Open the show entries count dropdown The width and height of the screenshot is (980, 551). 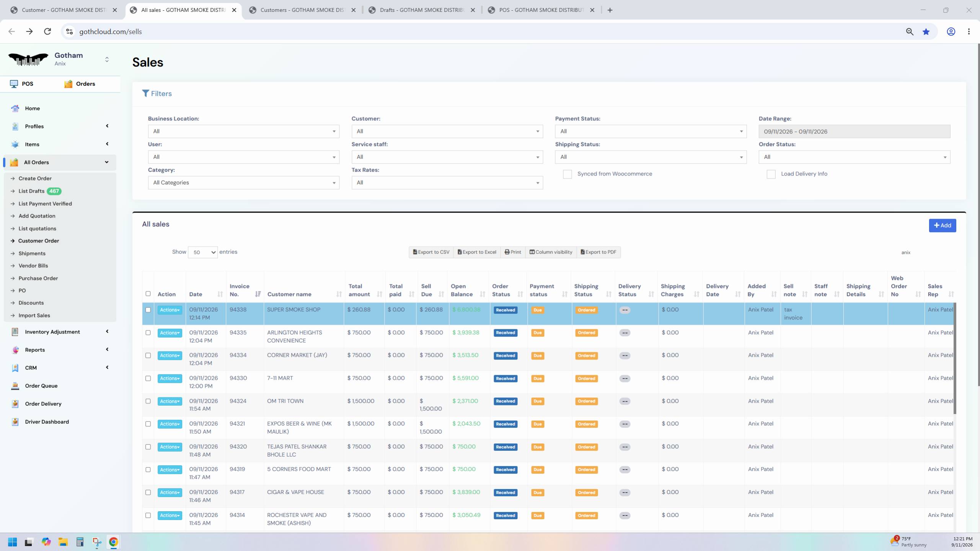203,252
